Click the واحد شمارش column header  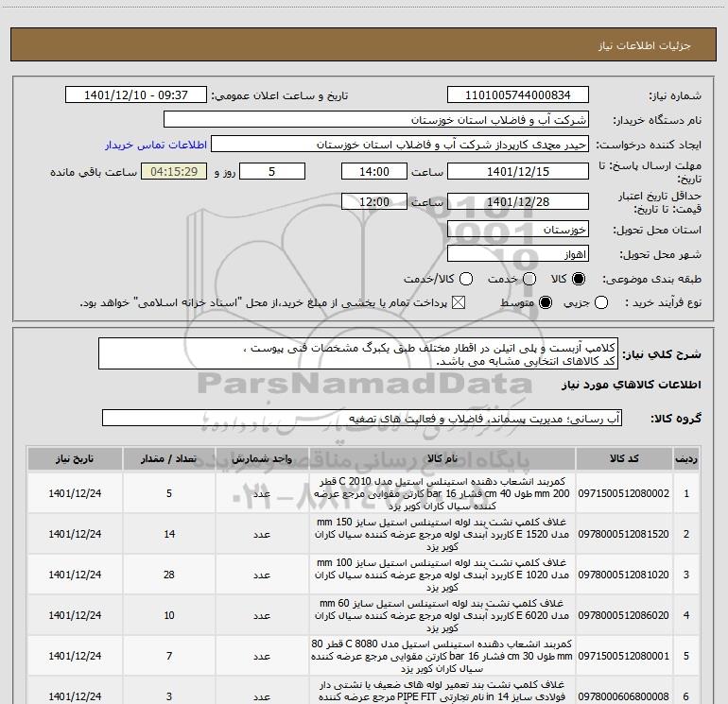pos(262,458)
